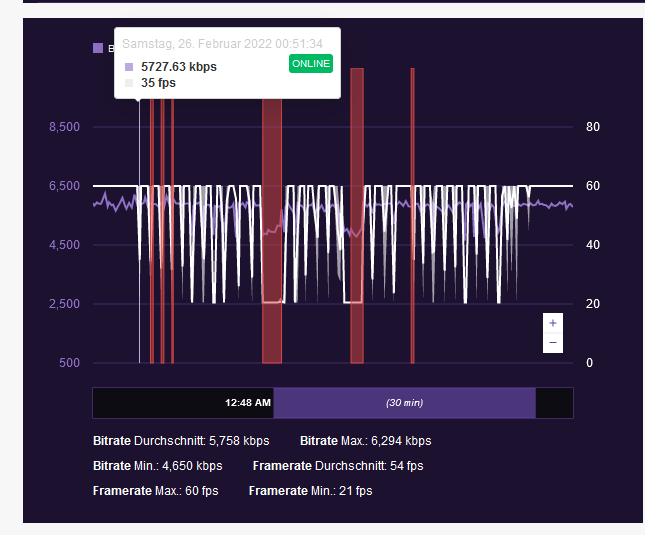
Task: Click the Samstag, 26. Februar 2022 timestamp
Action: point(223,44)
